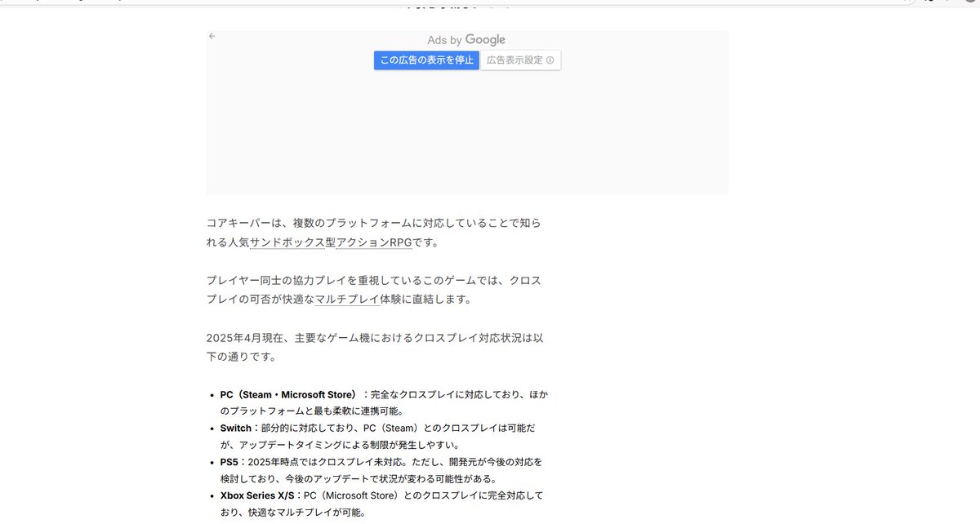
Task: Click the この広告の表示を停止 button
Action: [426, 60]
